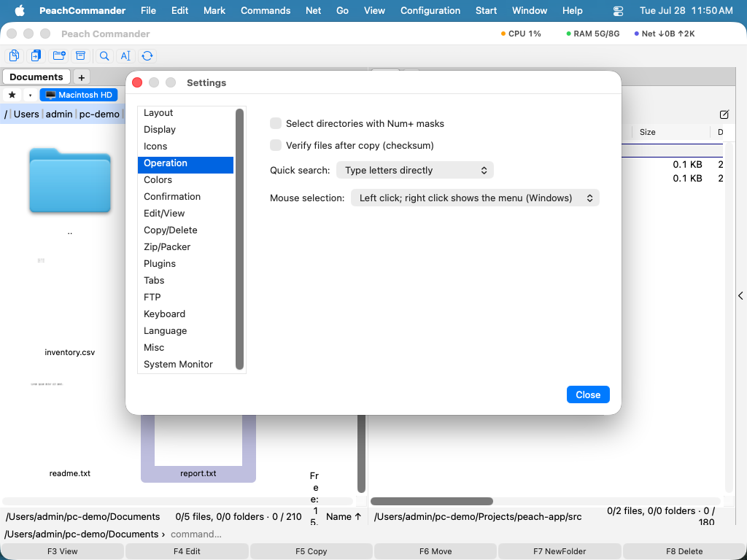
Task: Open the Go menu
Action: pyautogui.click(x=343, y=10)
